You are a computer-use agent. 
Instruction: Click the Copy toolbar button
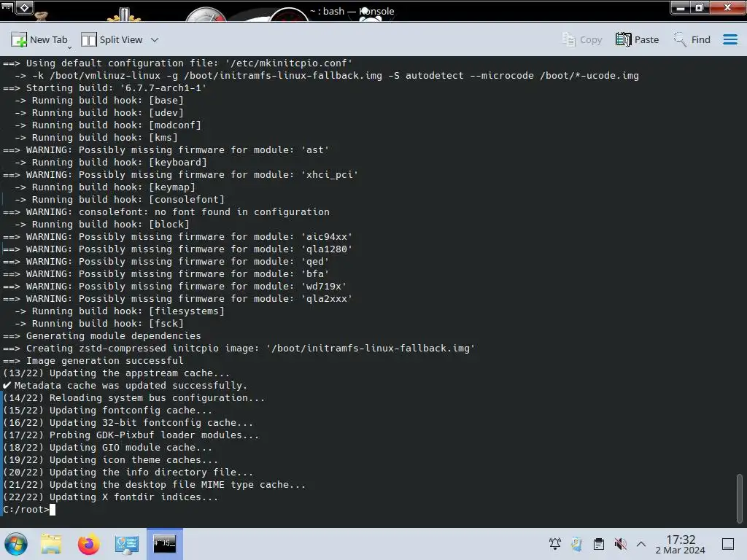pos(582,40)
